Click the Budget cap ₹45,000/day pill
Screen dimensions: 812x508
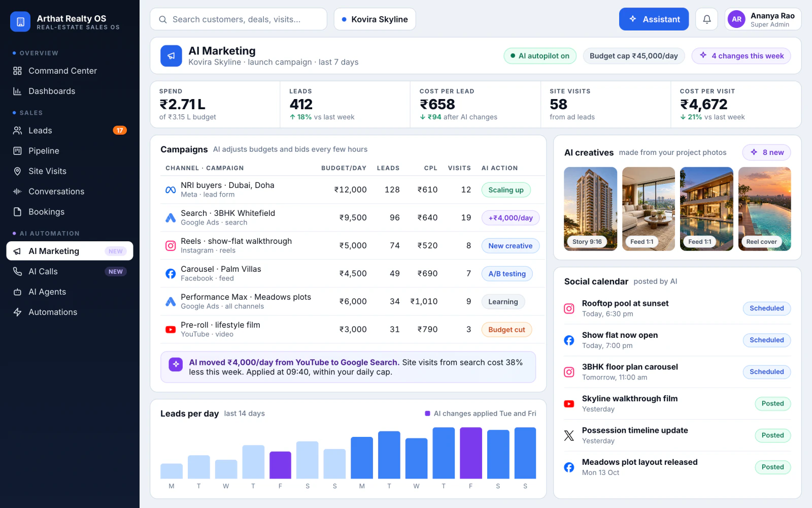tap(634, 56)
